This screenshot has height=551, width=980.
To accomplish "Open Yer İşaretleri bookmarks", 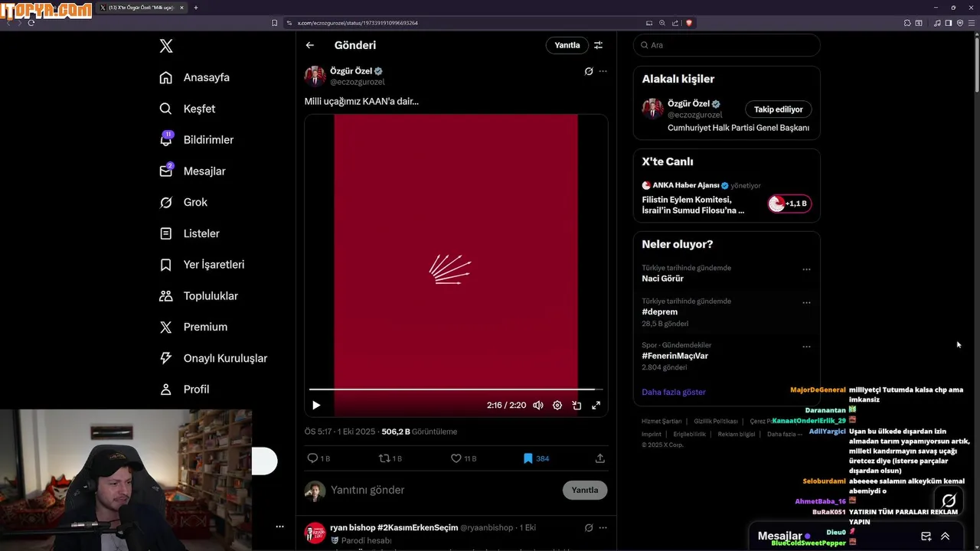I will click(x=201, y=265).
